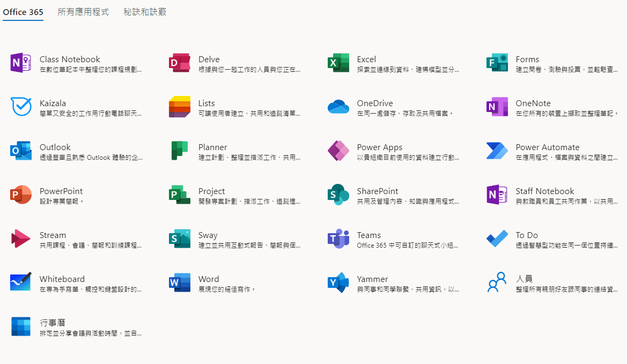Click the Teams title link
Viewport: 627px width, 364px height.
click(368, 235)
